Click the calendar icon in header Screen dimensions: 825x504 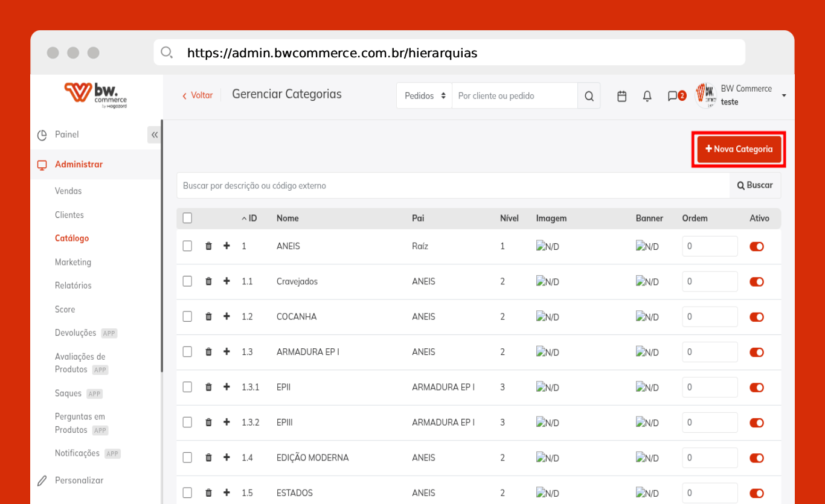click(x=621, y=96)
